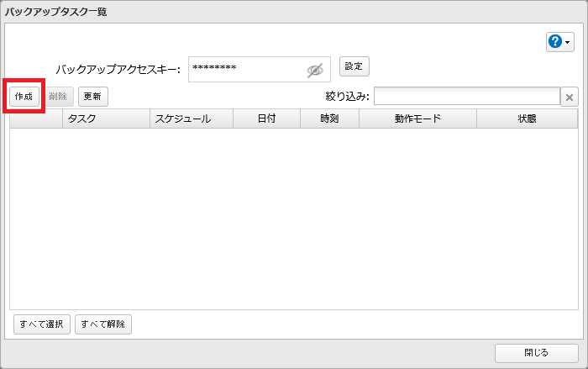Open the blue help question mark dropdown
Image resolution: width=588 pixels, height=369 pixels.
pyautogui.click(x=560, y=42)
